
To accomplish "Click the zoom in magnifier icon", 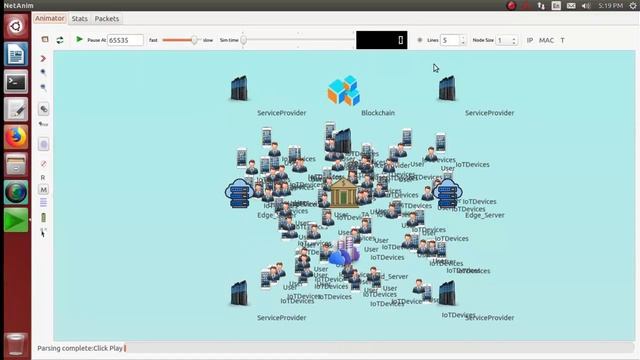I will pyautogui.click(x=43, y=73).
